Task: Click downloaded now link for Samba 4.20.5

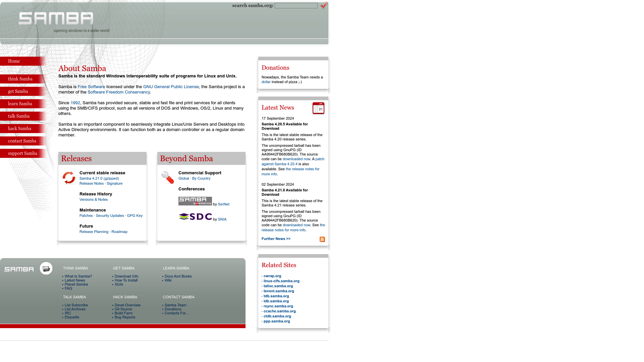Action: (297, 159)
